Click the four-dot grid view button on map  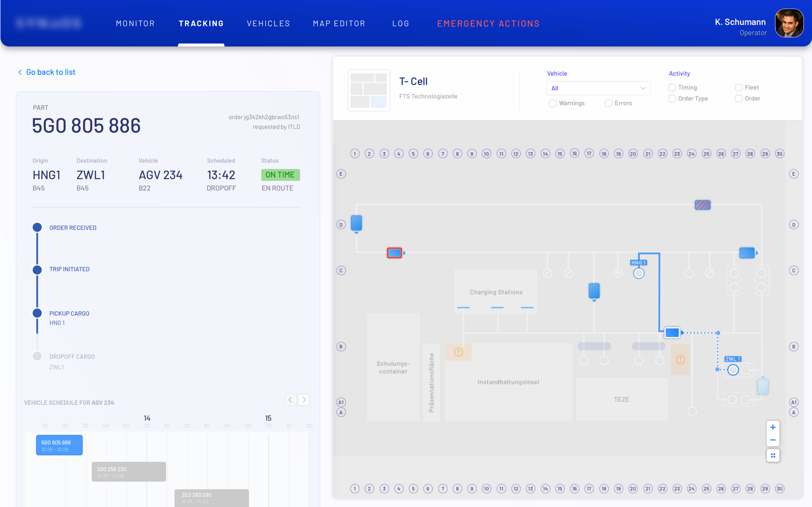pos(773,455)
